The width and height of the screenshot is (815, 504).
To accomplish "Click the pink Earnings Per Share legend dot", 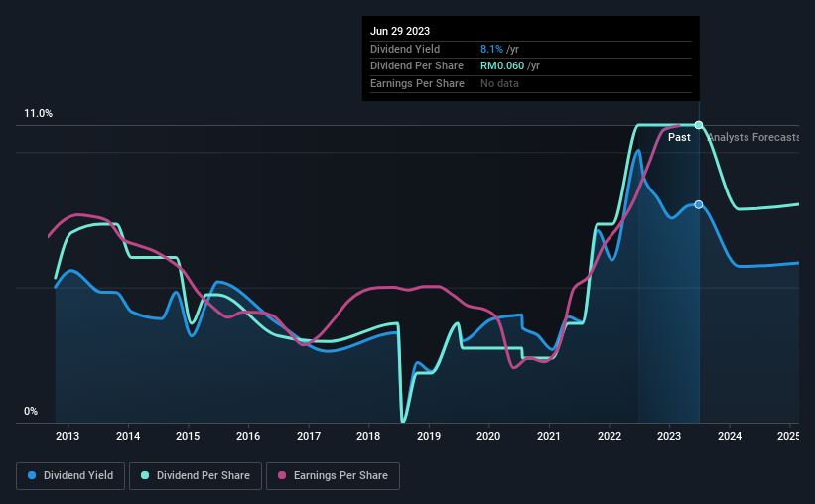I will (x=282, y=475).
